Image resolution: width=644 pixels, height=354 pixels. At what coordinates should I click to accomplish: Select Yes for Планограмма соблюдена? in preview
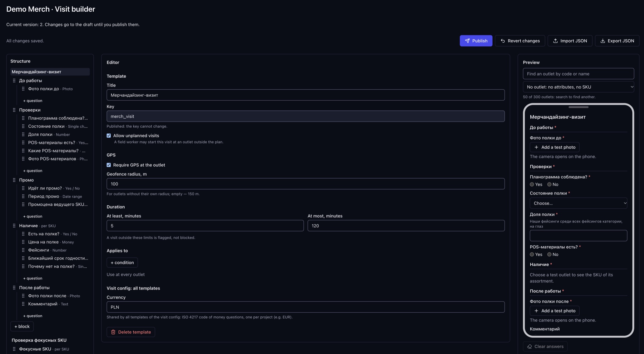click(x=532, y=184)
